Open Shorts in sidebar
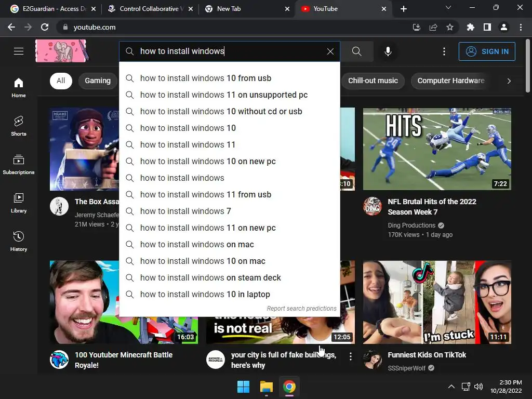532x399 pixels. (19, 126)
